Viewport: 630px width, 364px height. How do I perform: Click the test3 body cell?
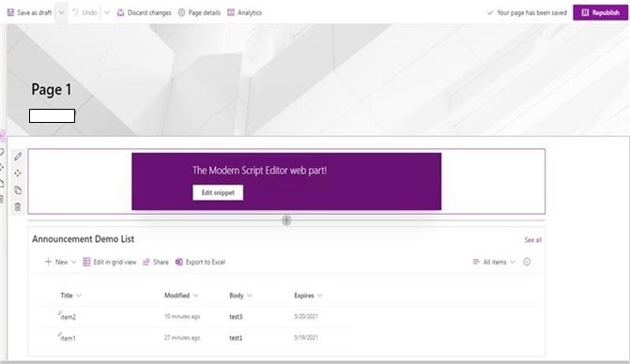236,317
